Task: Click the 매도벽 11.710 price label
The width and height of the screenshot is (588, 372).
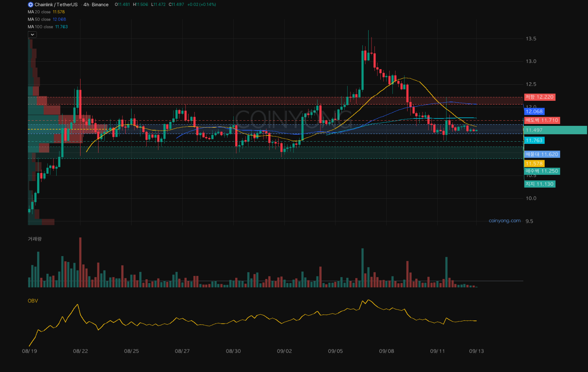Action: pos(542,120)
